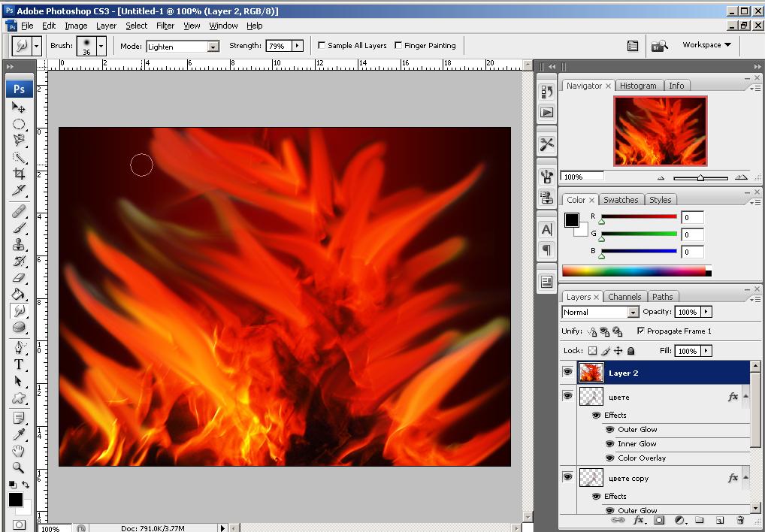Screen dimensions: 765x532
Task: Enable the Sample All Layers checkbox
Action: point(321,45)
